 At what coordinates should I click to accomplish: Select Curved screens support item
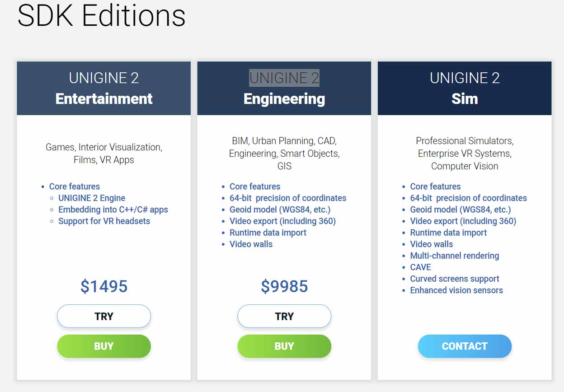coord(455,279)
